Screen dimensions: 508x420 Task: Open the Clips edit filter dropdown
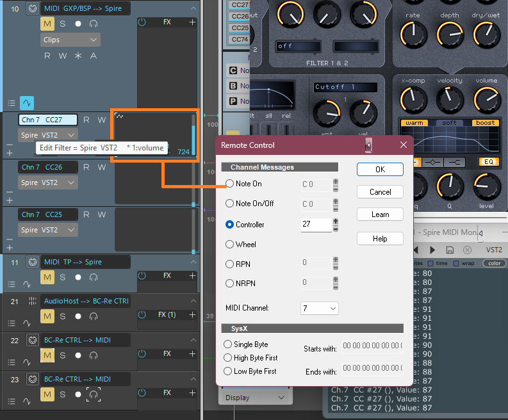click(x=70, y=40)
